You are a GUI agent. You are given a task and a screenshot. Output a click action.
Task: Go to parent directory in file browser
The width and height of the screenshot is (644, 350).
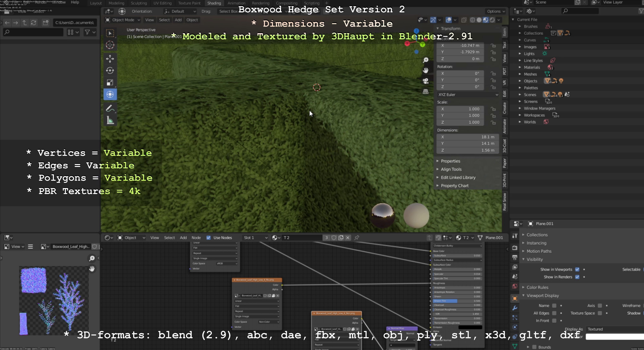click(x=24, y=23)
